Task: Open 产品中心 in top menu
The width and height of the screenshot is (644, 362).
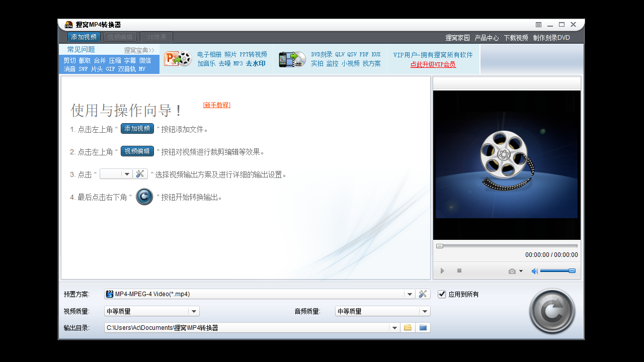Action: coord(487,38)
